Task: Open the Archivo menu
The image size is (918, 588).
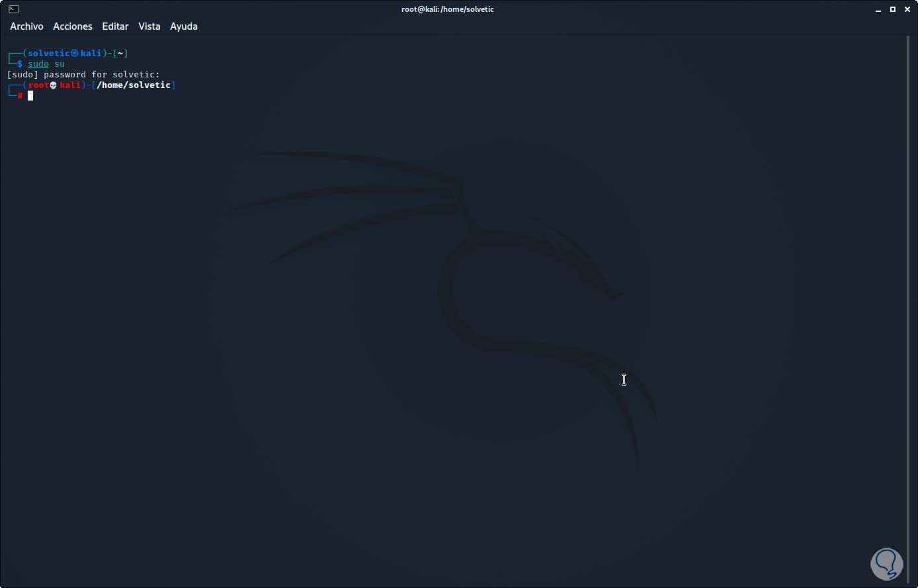Action: (x=26, y=26)
